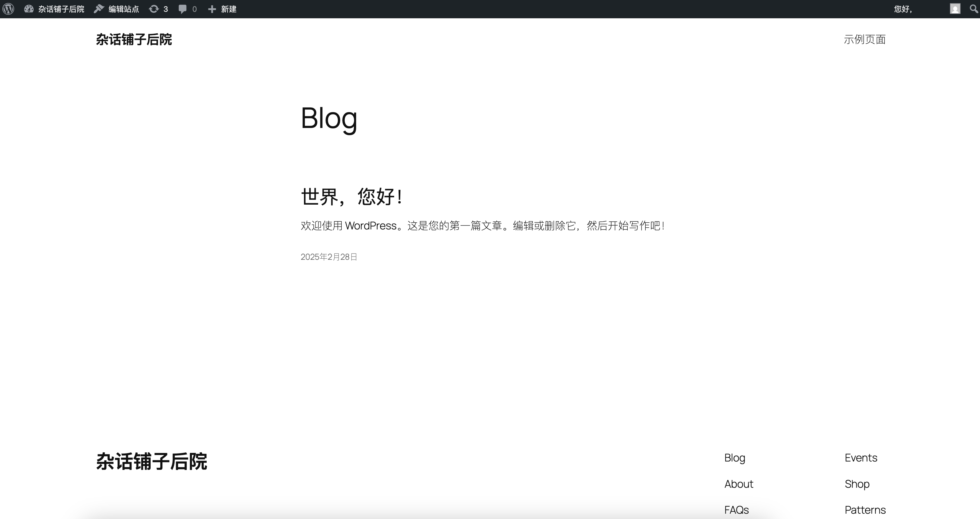Click the comments bubble icon showing 0
980x519 pixels.
click(182, 9)
